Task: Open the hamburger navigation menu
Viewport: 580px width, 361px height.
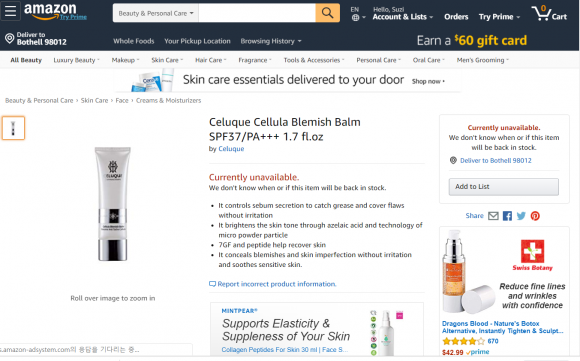Action: [x=10, y=11]
